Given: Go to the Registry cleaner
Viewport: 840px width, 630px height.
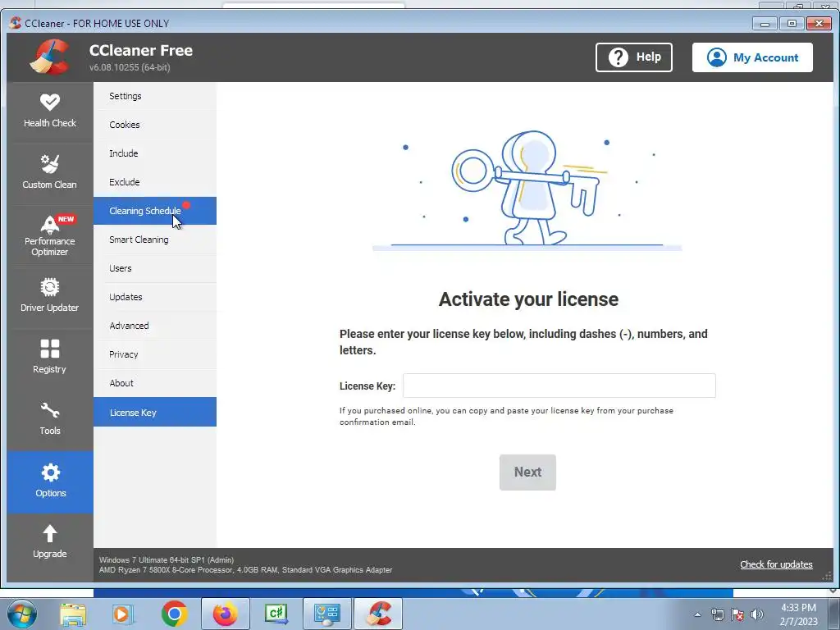Looking at the screenshot, I should [50, 358].
